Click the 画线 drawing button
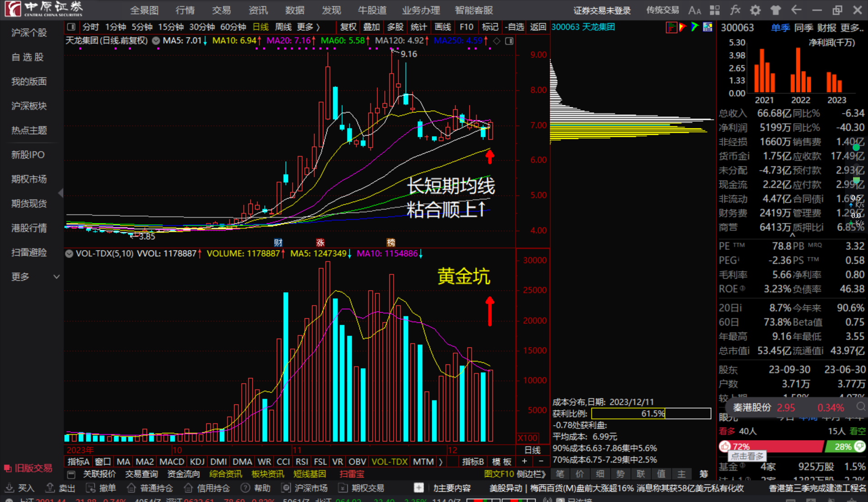This screenshot has width=868, height=502. pos(443,27)
